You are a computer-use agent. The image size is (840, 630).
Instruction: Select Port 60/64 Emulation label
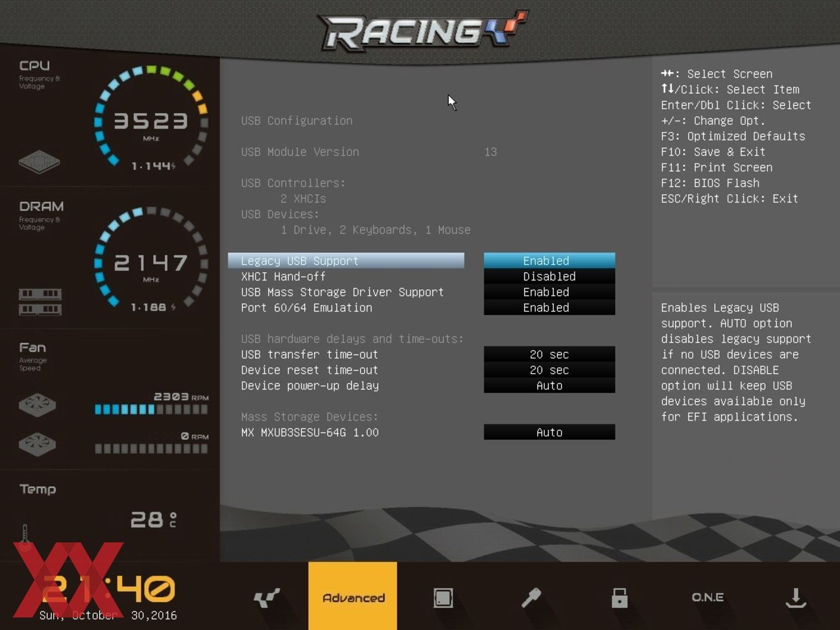[x=306, y=308]
